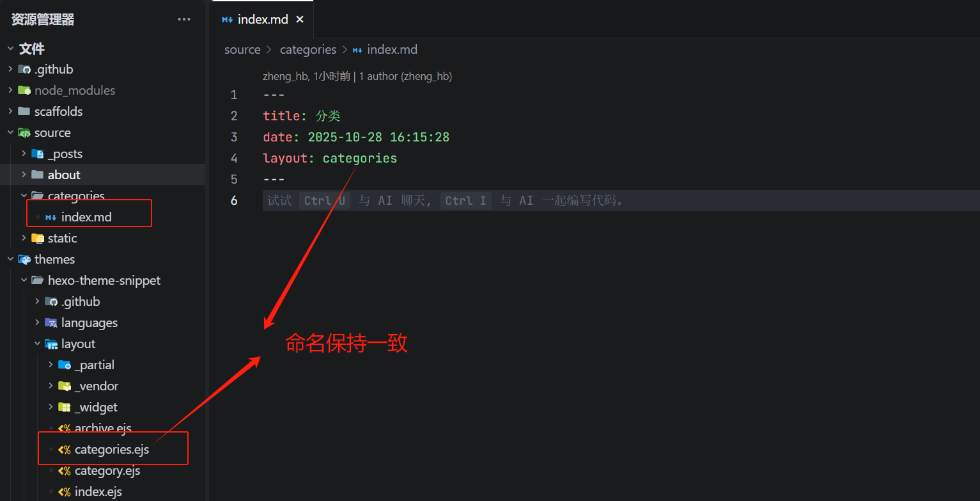Click the .github folder icon at root
980x501 pixels.
(x=24, y=69)
